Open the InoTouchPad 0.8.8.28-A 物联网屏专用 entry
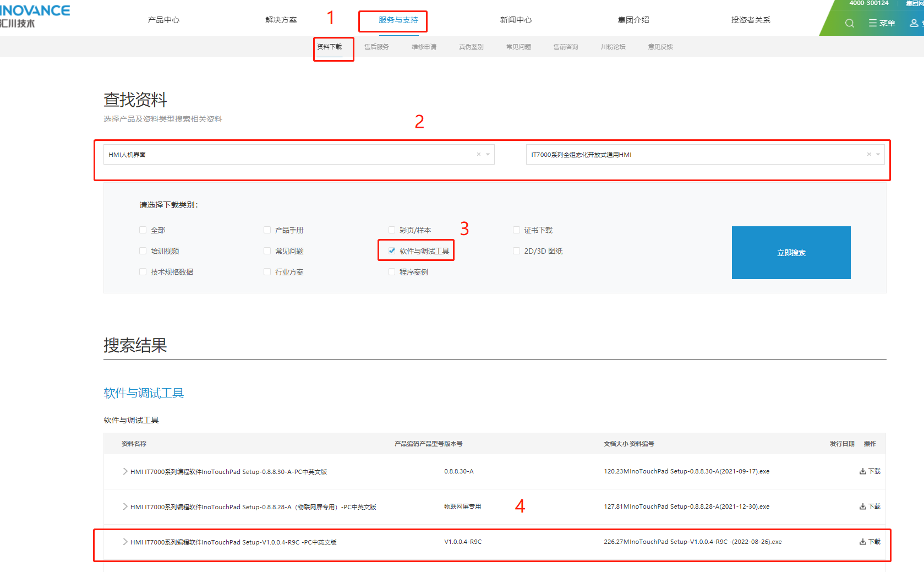This screenshot has width=924, height=572. 253,507
